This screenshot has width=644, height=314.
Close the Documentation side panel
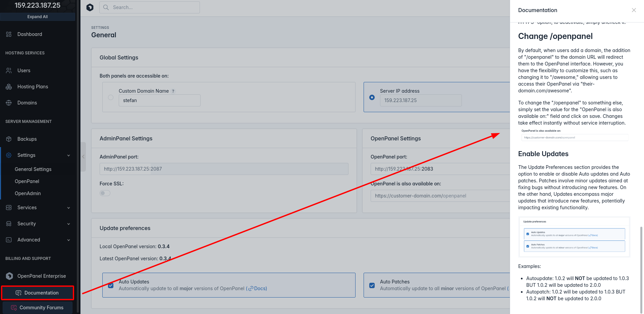click(634, 10)
